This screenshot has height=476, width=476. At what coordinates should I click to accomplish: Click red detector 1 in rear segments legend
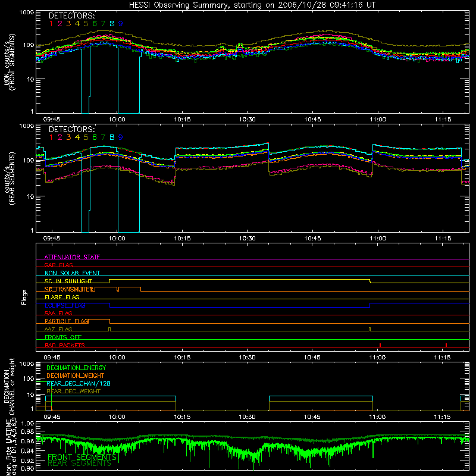(x=51, y=137)
